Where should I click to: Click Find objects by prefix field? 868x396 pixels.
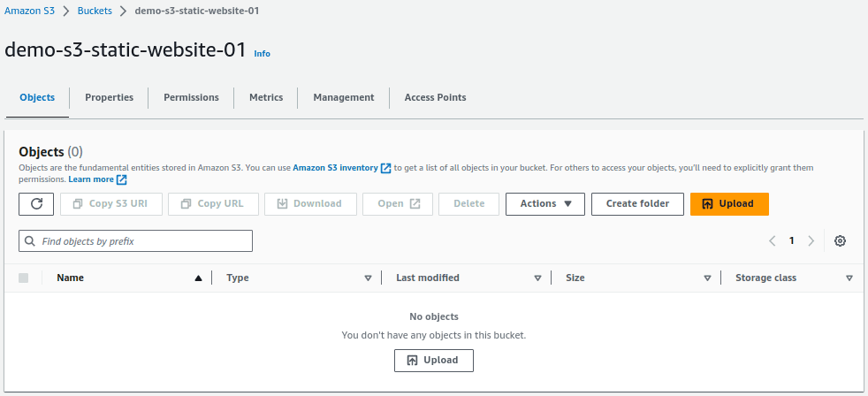click(x=135, y=241)
